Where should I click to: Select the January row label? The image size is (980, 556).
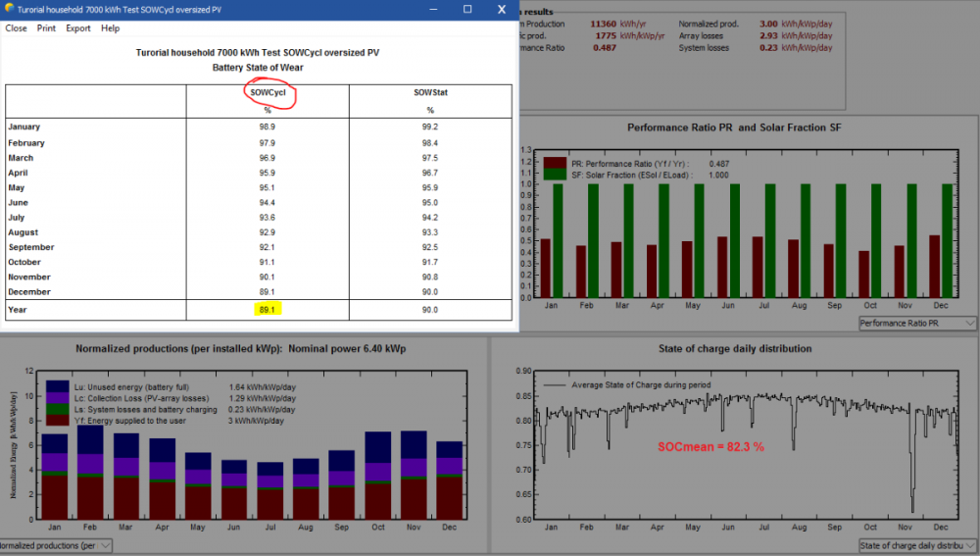[26, 127]
